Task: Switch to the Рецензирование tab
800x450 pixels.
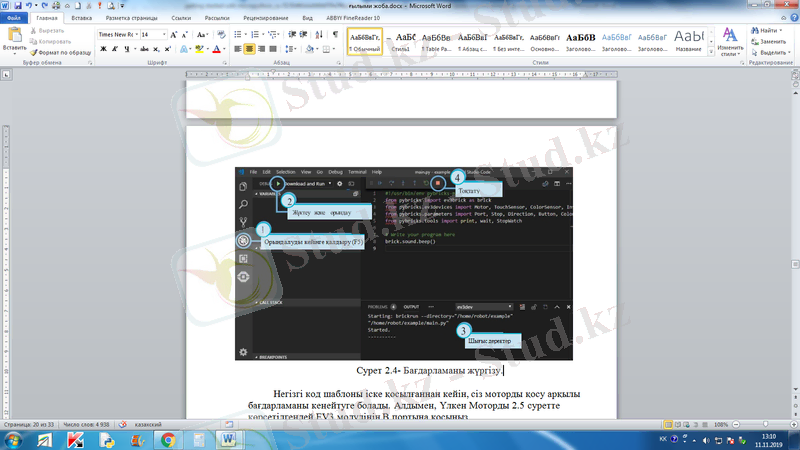Action: click(x=266, y=18)
